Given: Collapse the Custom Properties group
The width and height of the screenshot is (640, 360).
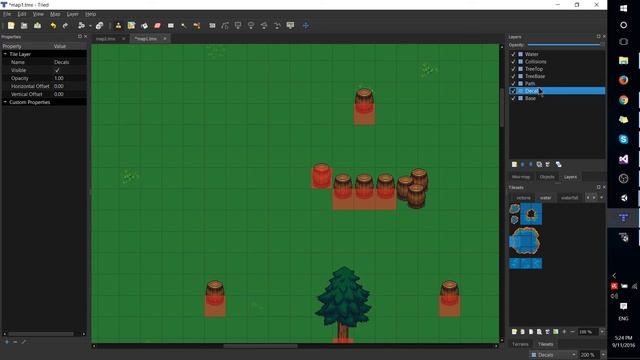Looking at the screenshot, I should (5, 102).
